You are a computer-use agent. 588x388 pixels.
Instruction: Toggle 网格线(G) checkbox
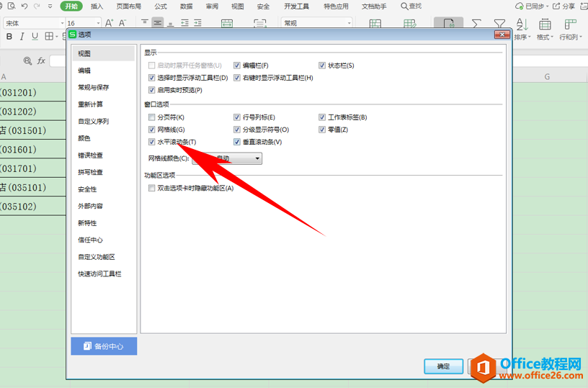click(x=151, y=130)
